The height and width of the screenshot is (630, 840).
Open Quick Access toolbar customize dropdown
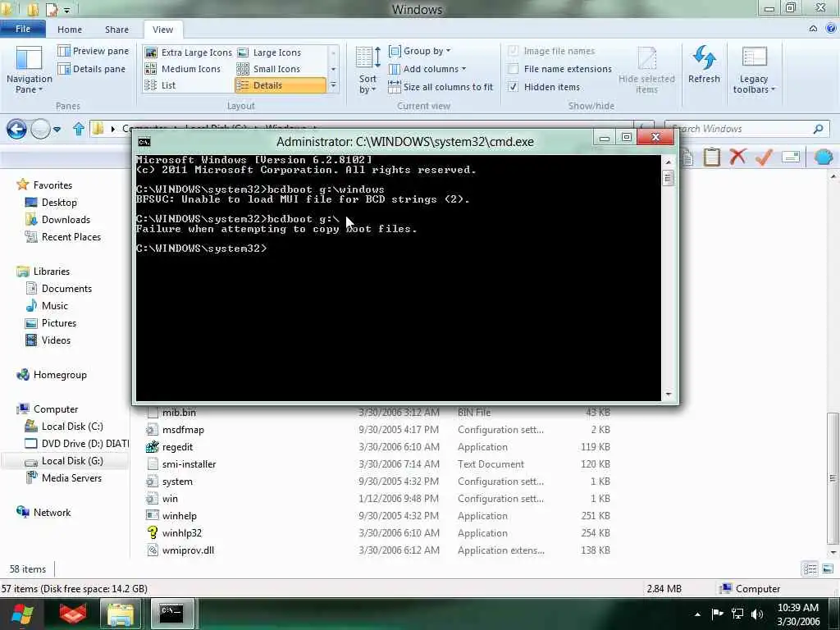[67, 10]
